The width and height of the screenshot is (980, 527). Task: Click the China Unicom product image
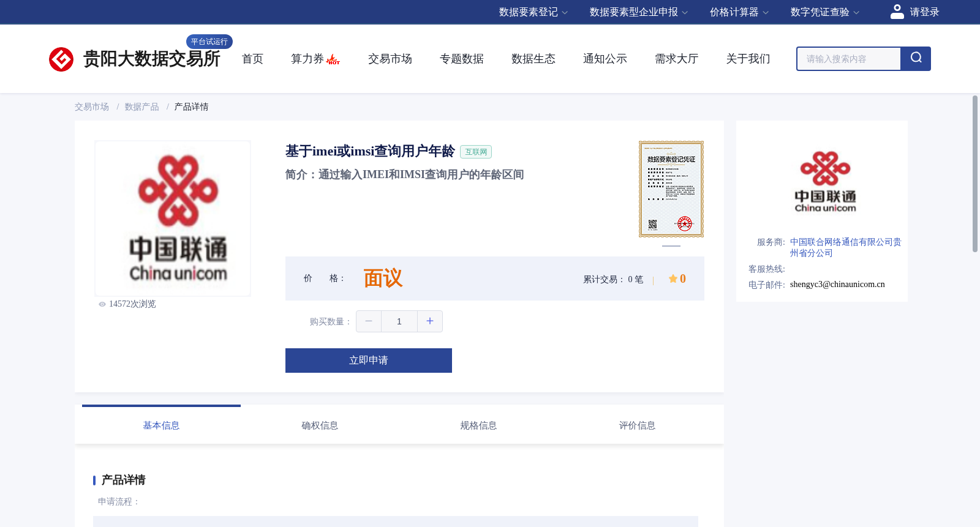click(173, 219)
